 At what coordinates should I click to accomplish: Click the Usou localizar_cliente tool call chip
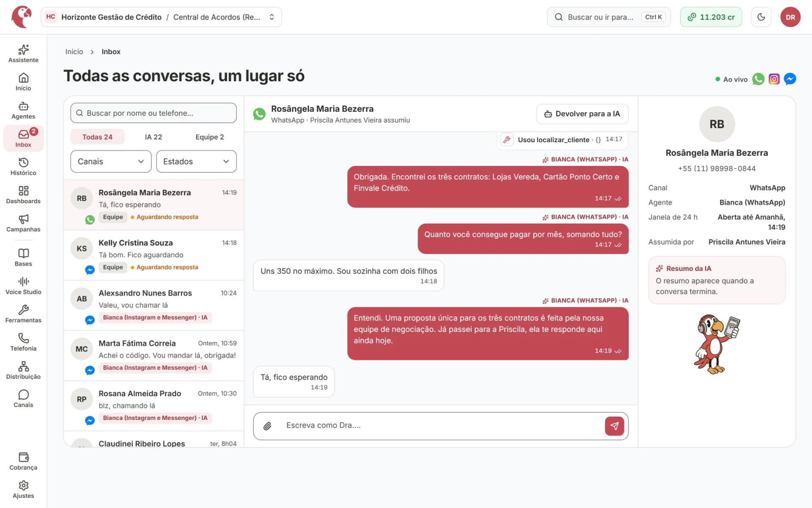point(562,139)
